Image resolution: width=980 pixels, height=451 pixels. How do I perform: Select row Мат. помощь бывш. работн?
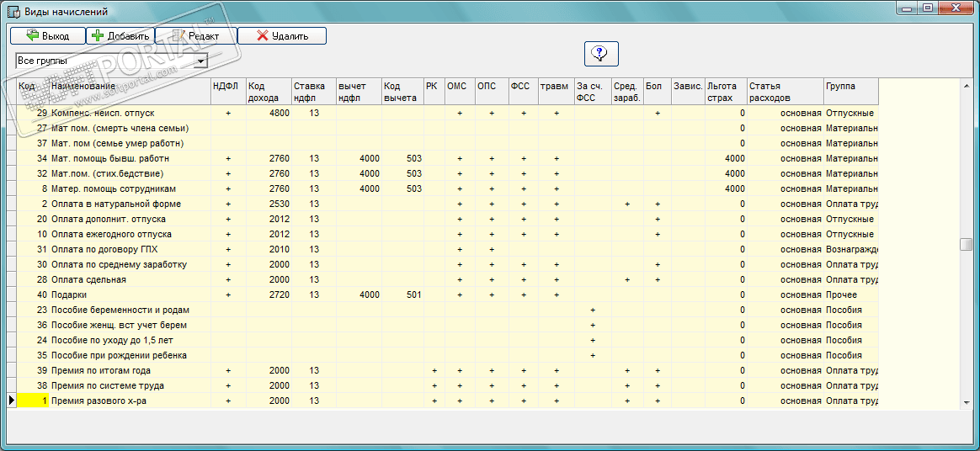click(x=447, y=159)
